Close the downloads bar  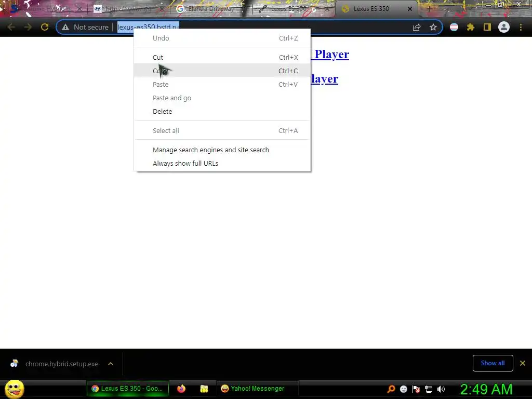(x=523, y=363)
